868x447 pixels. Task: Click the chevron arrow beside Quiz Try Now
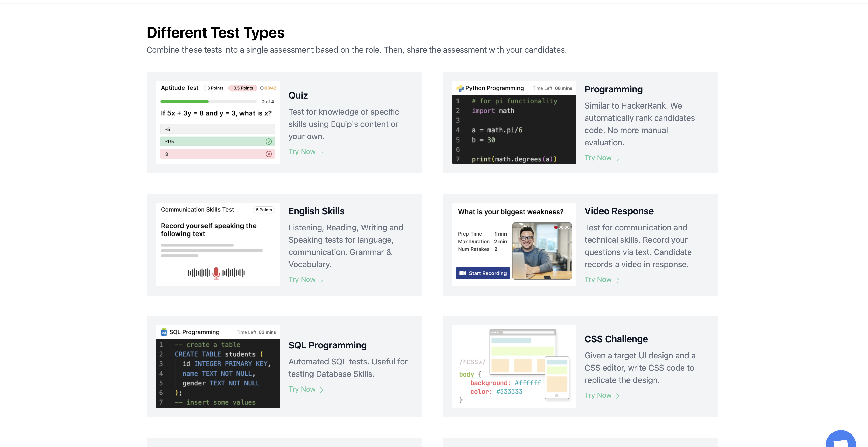(x=321, y=152)
